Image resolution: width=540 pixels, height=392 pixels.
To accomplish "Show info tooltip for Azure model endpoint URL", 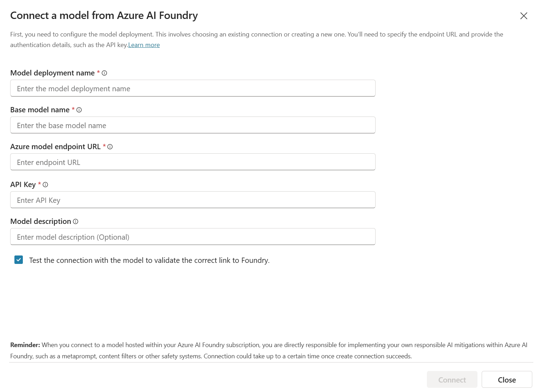I will [110, 147].
